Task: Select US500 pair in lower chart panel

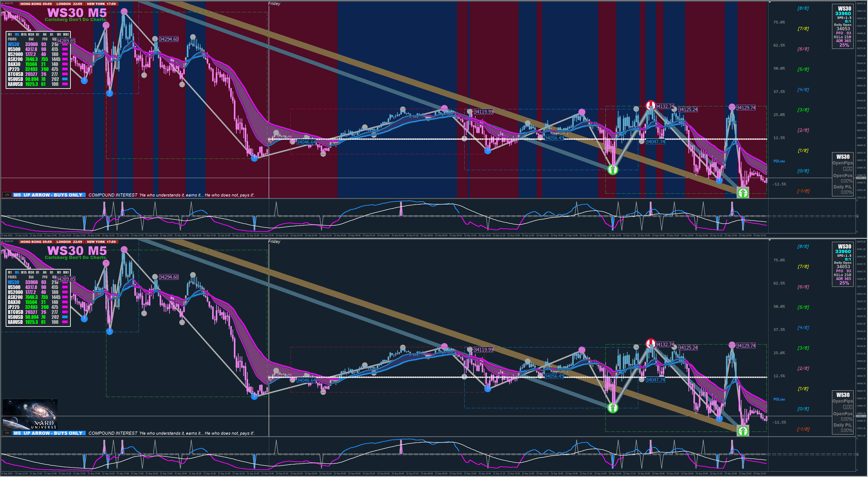Action: (x=14, y=287)
